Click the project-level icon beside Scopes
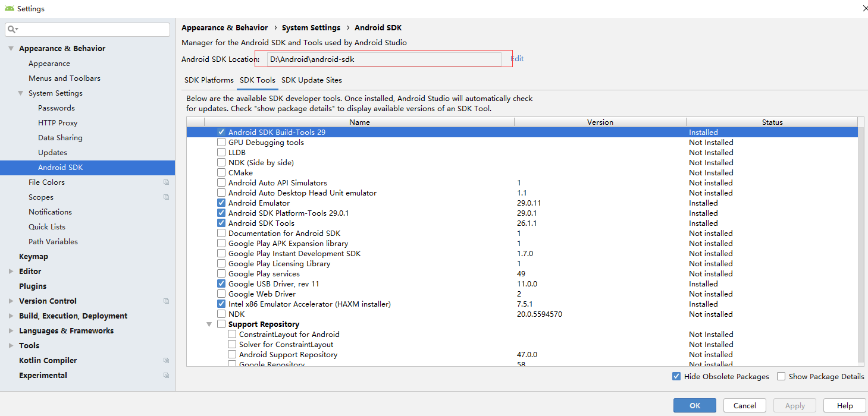 pyautogui.click(x=166, y=197)
